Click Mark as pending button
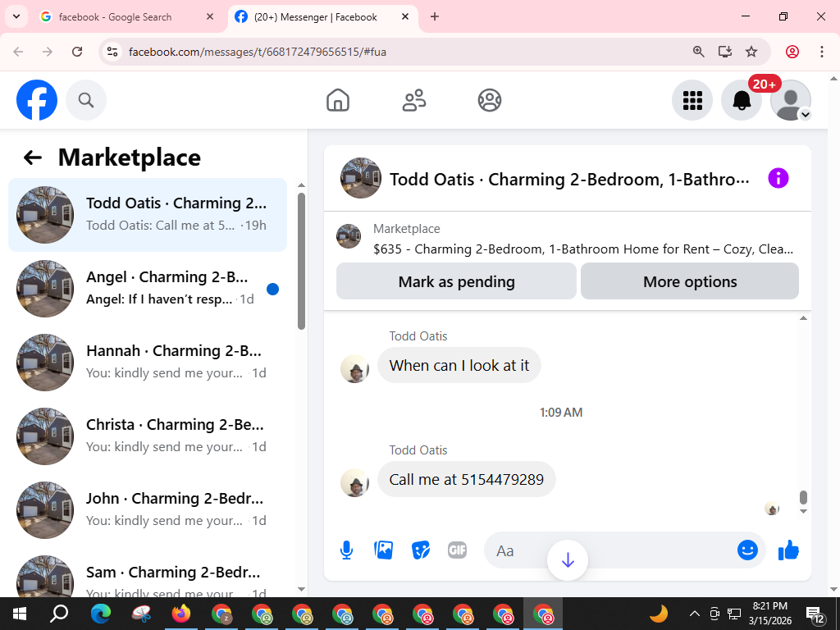This screenshot has width=840, height=630. tap(456, 281)
